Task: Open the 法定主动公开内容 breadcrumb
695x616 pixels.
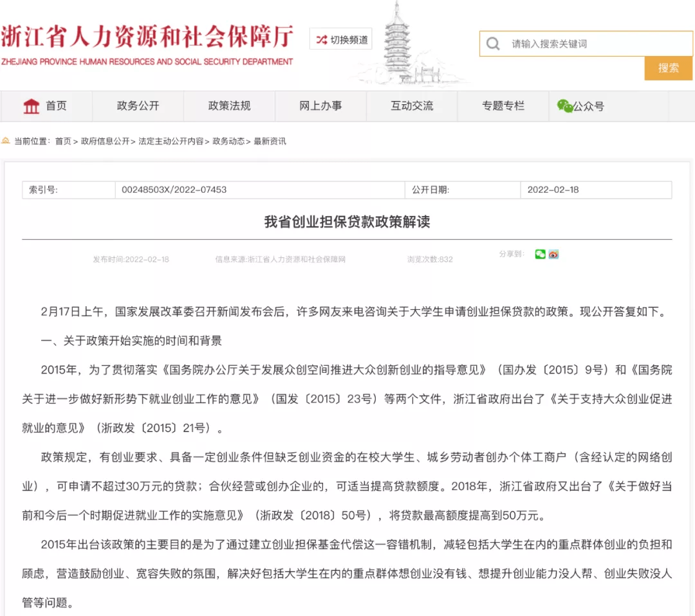Action: point(171,141)
